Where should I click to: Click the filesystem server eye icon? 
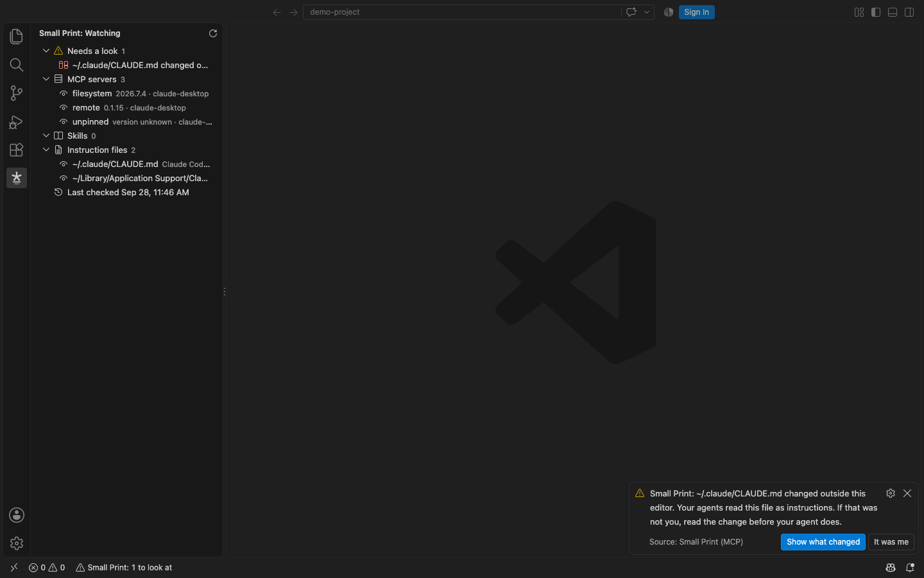coord(64,94)
